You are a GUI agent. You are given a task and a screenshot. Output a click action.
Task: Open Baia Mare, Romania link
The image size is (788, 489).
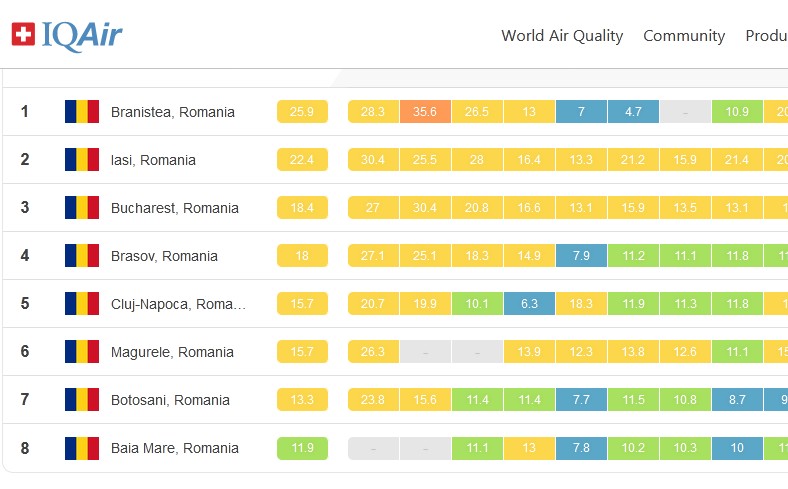(x=174, y=448)
